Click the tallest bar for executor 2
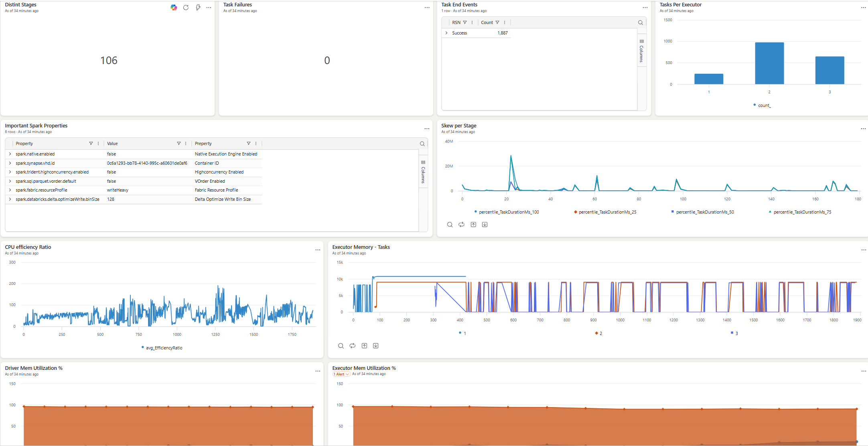Image resolution: width=868 pixels, height=446 pixels. pyautogui.click(x=769, y=63)
